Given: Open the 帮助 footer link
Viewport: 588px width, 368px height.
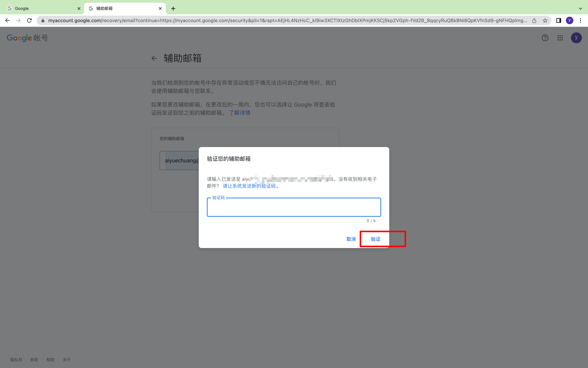Looking at the screenshot, I should 51,360.
